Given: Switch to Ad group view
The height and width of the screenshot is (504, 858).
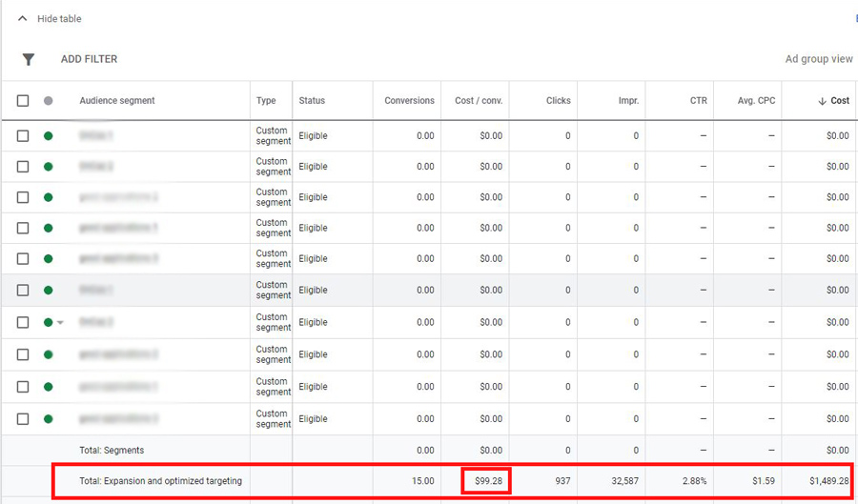Looking at the screenshot, I should pos(819,59).
